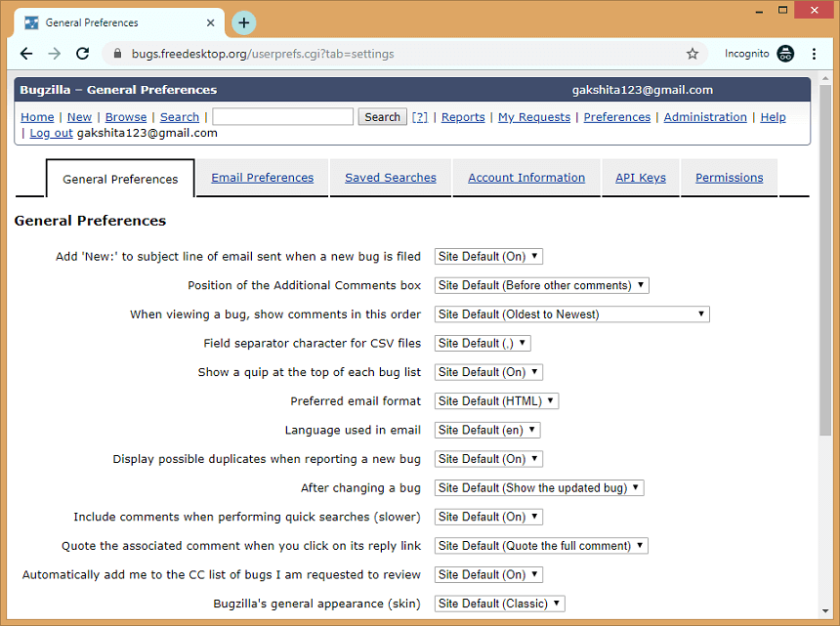
Task: Switch to the Email Preferences tab
Action: [x=263, y=177]
